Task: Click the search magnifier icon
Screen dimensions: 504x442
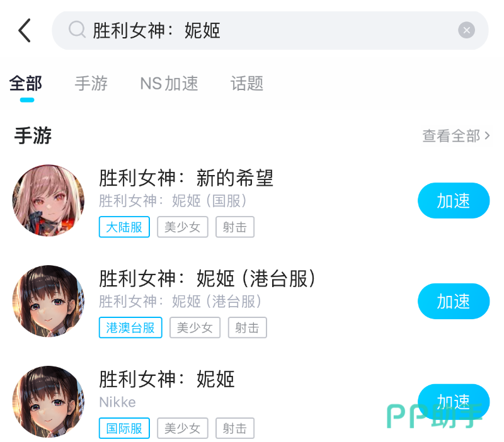Action: pos(77,30)
